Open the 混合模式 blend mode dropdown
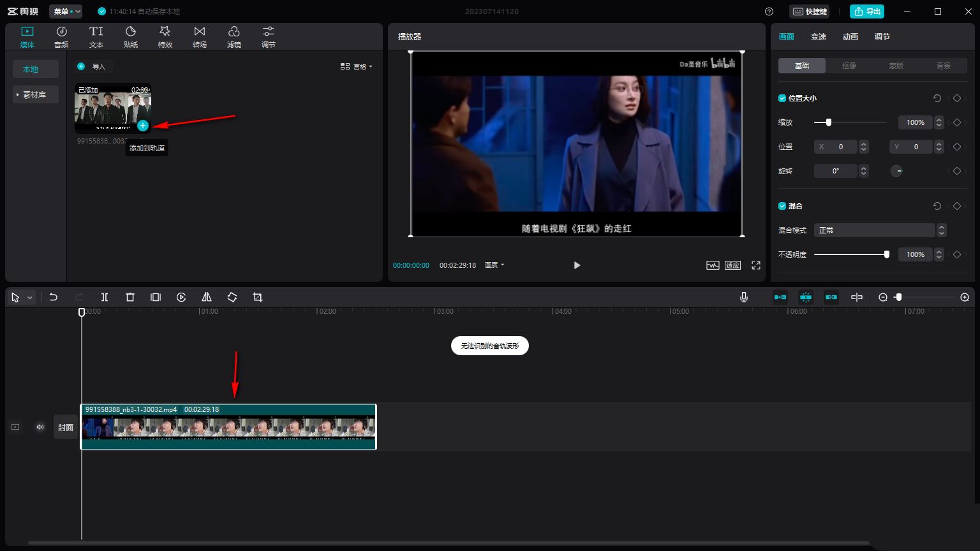This screenshot has width=980, height=551. point(880,230)
